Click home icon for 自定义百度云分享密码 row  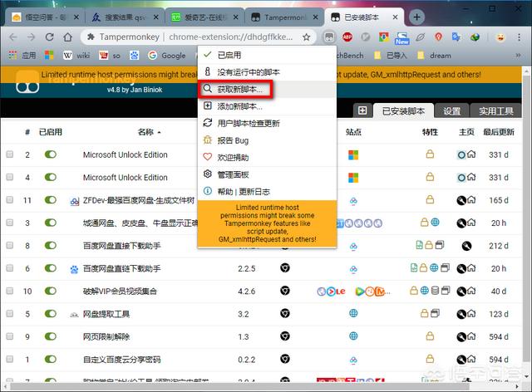point(471,359)
